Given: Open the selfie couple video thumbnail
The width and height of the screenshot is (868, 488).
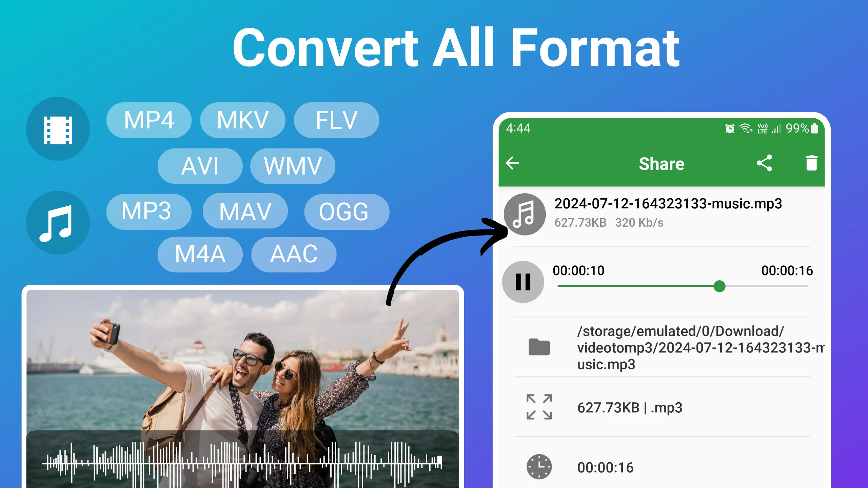Looking at the screenshot, I should click(243, 389).
